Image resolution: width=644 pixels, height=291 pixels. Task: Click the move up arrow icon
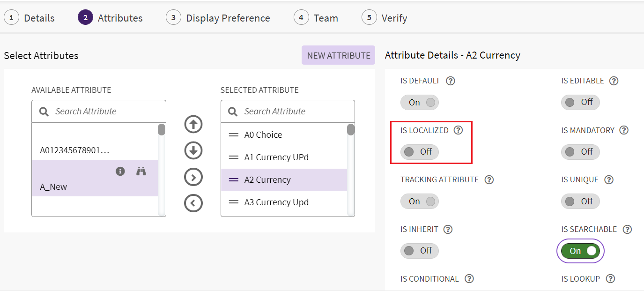[x=193, y=125]
